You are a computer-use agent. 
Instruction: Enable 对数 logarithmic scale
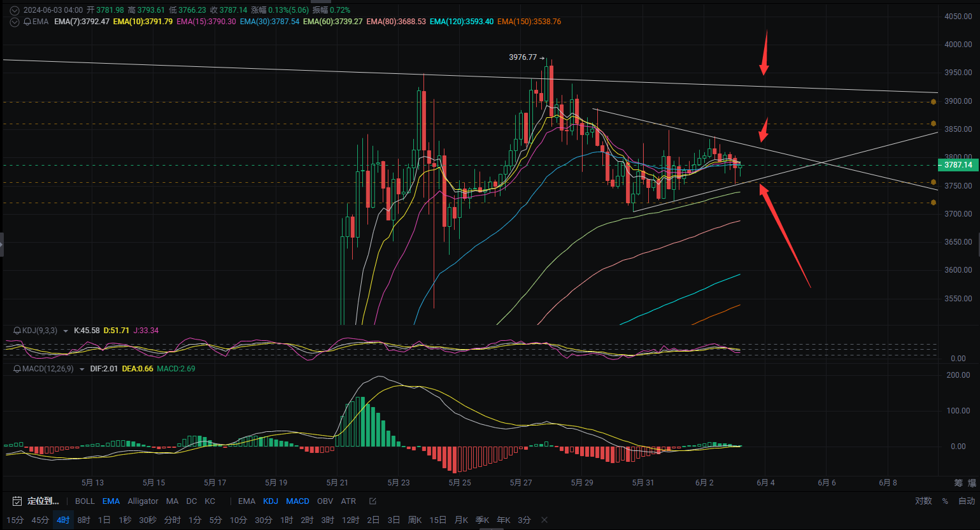click(923, 501)
